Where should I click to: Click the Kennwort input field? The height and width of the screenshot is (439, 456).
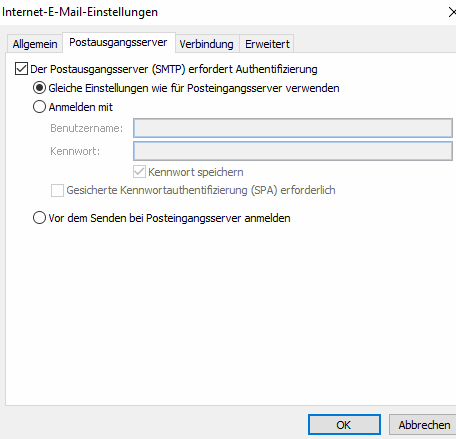tap(293, 151)
